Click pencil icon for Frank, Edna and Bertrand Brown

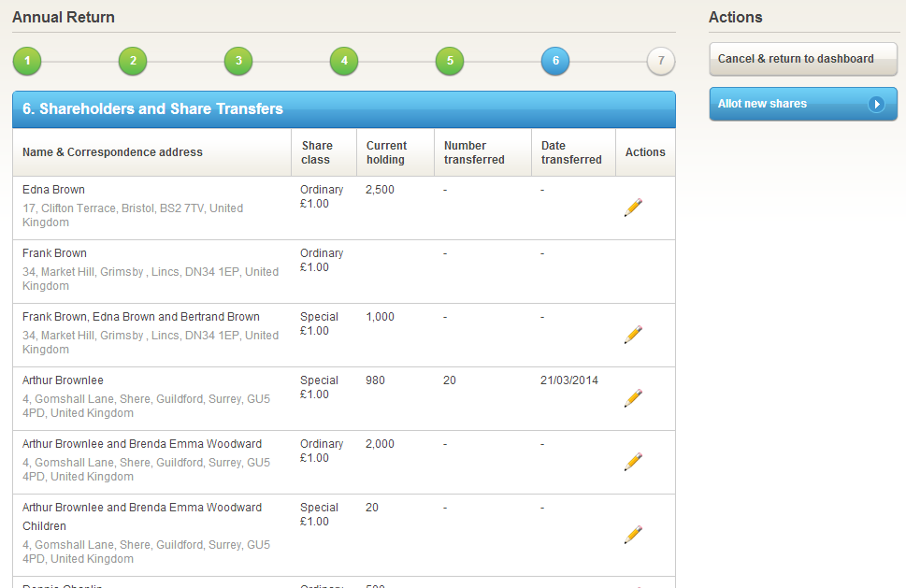[x=633, y=335]
